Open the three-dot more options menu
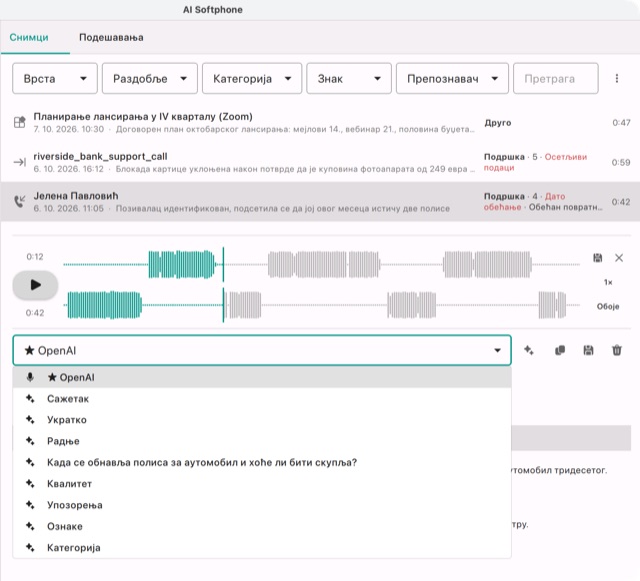 point(617,78)
